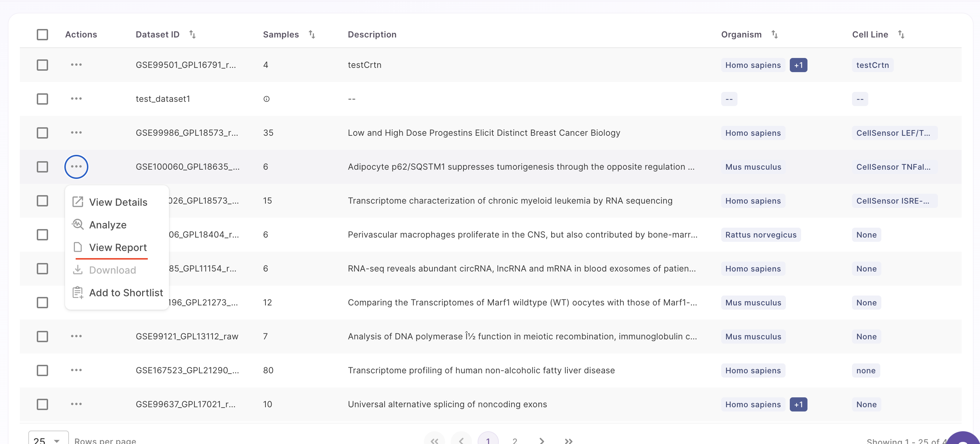Click the lowercase 'none' cell line tag

866,370
